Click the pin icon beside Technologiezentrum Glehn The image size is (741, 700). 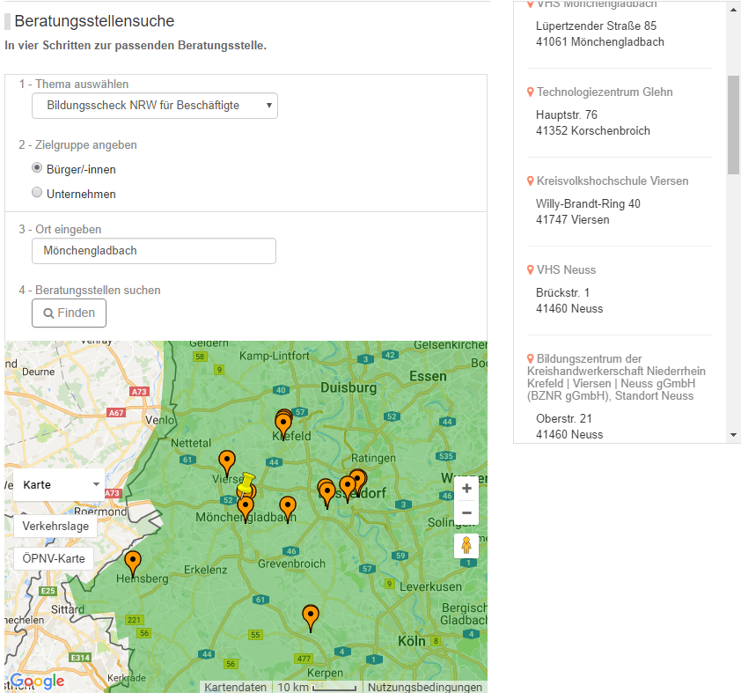pos(531,92)
